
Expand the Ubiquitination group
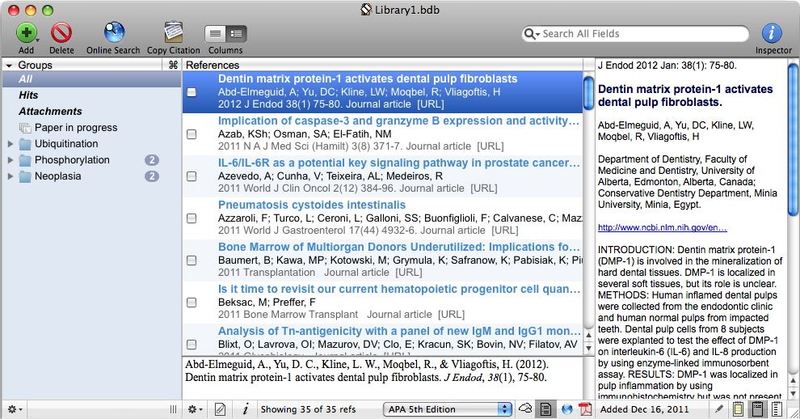pos(11,144)
